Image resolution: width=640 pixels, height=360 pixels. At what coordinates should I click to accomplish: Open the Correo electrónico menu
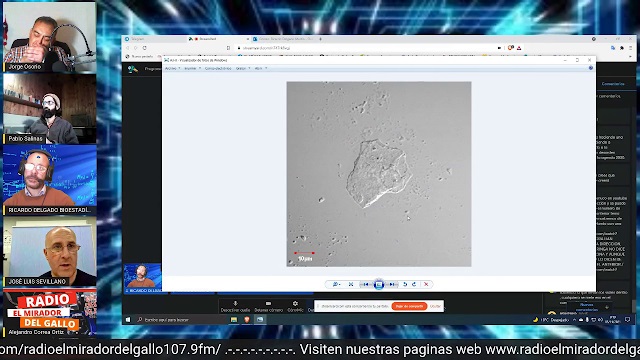click(218, 69)
